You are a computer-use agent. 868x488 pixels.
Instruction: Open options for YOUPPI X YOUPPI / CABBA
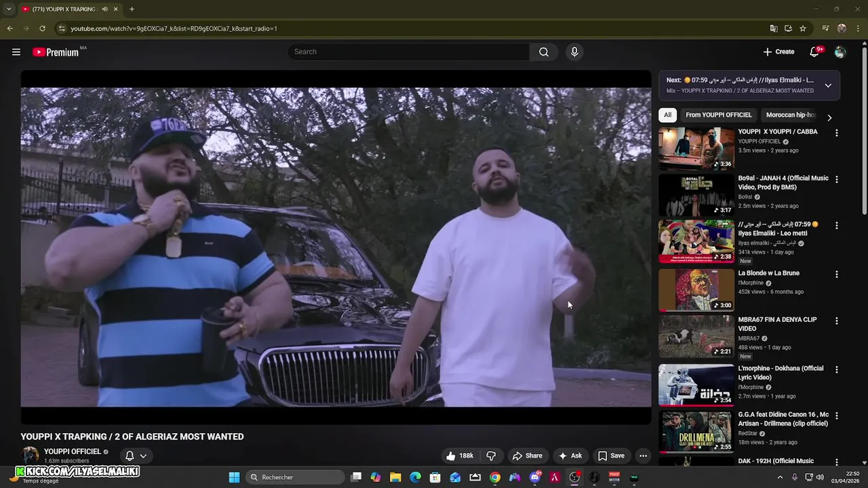[836, 133]
